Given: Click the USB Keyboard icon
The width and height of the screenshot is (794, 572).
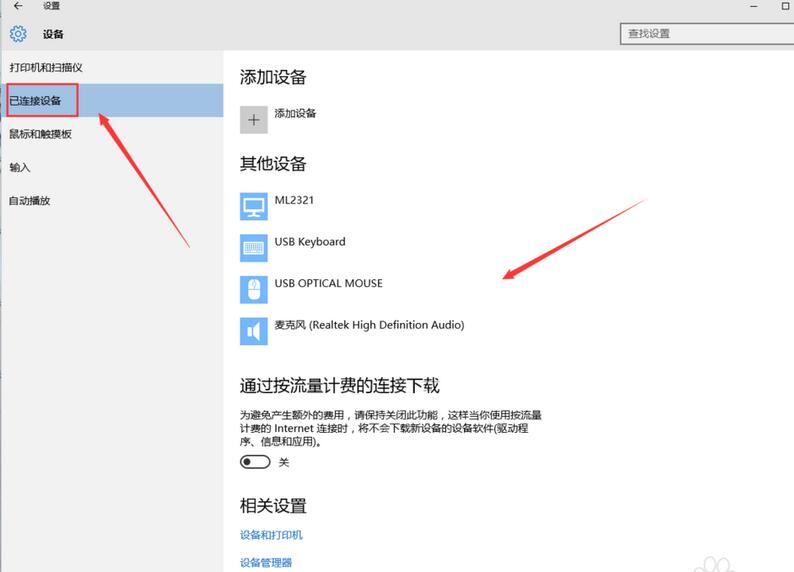Looking at the screenshot, I should tap(254, 248).
